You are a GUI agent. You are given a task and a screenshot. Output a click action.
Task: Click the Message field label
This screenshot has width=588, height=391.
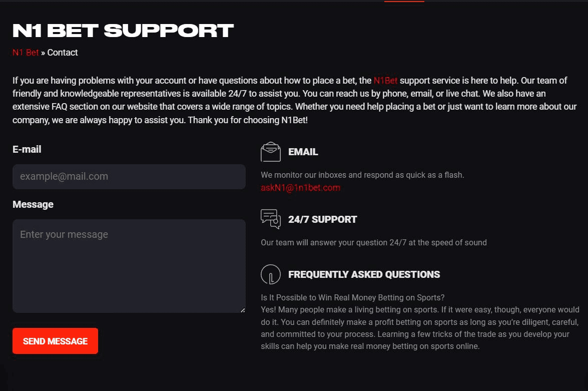(33, 204)
